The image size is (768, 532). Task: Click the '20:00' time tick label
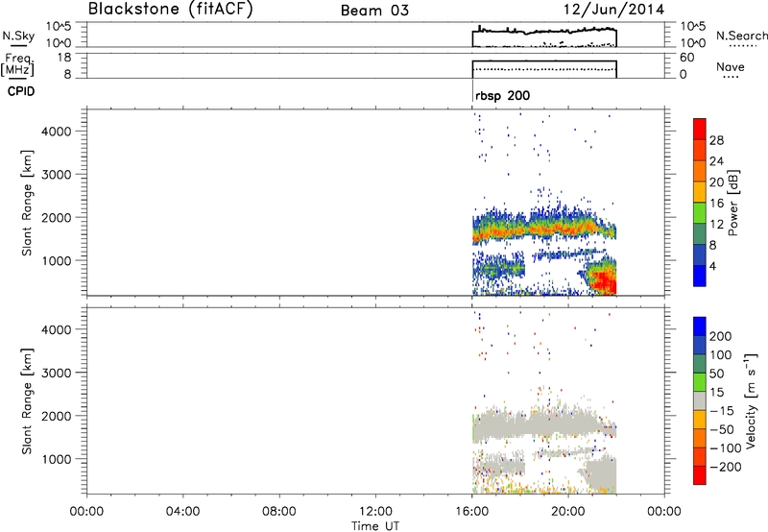tap(568, 512)
